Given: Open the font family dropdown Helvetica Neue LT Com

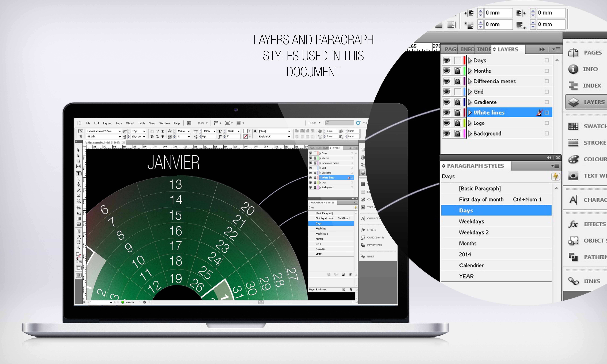Looking at the screenshot, I should tap(120, 131).
